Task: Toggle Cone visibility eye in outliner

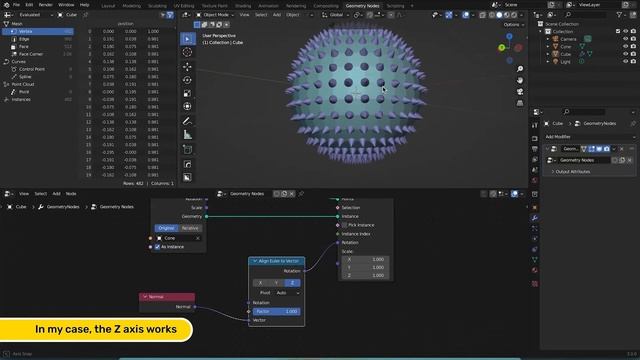Action: tap(625, 47)
